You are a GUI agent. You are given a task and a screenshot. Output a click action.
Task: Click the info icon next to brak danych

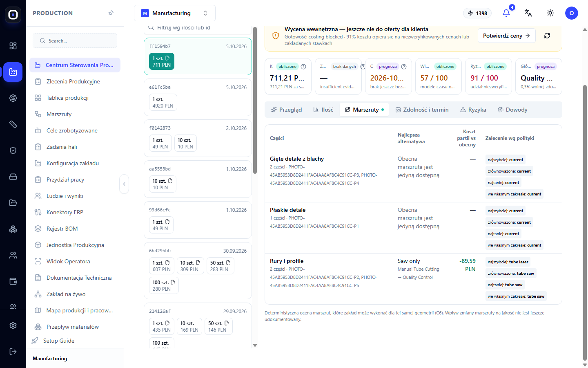pyautogui.click(x=363, y=67)
